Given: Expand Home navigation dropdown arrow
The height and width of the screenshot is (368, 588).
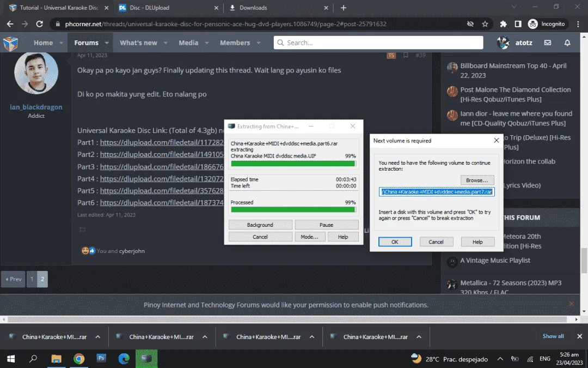Looking at the screenshot, I should pyautogui.click(x=61, y=43).
